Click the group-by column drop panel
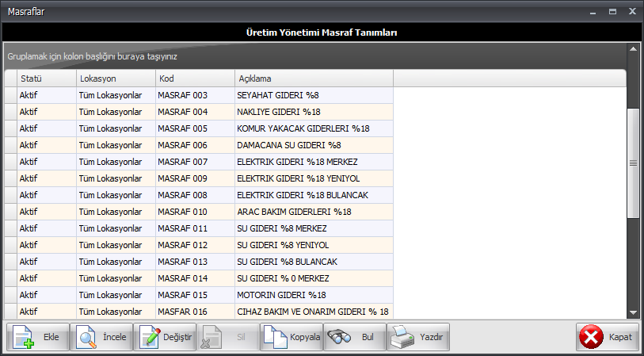Viewport: 644px width, 356px height. (x=315, y=56)
